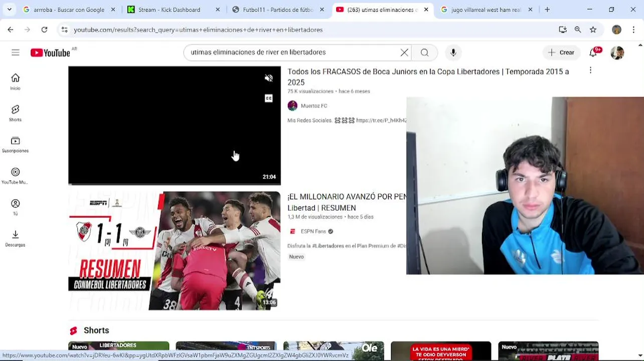View site information icon in the address bar
The height and width of the screenshot is (361, 644).
point(64,30)
